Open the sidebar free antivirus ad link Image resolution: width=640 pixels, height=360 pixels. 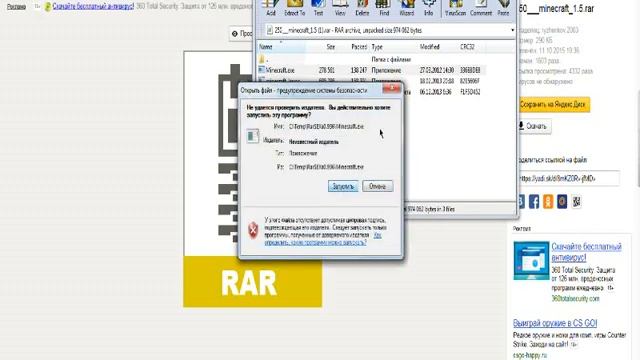[587, 252]
